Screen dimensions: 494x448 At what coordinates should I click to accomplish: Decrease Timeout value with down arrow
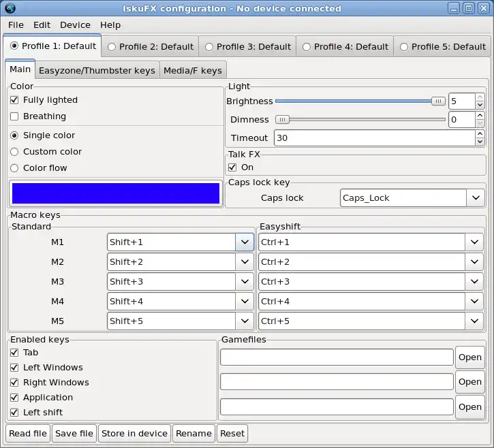coord(480,142)
